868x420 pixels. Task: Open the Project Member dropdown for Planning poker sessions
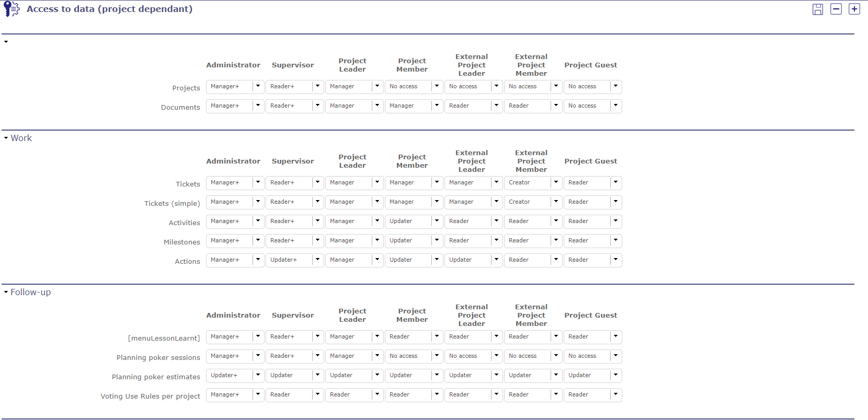(x=437, y=356)
